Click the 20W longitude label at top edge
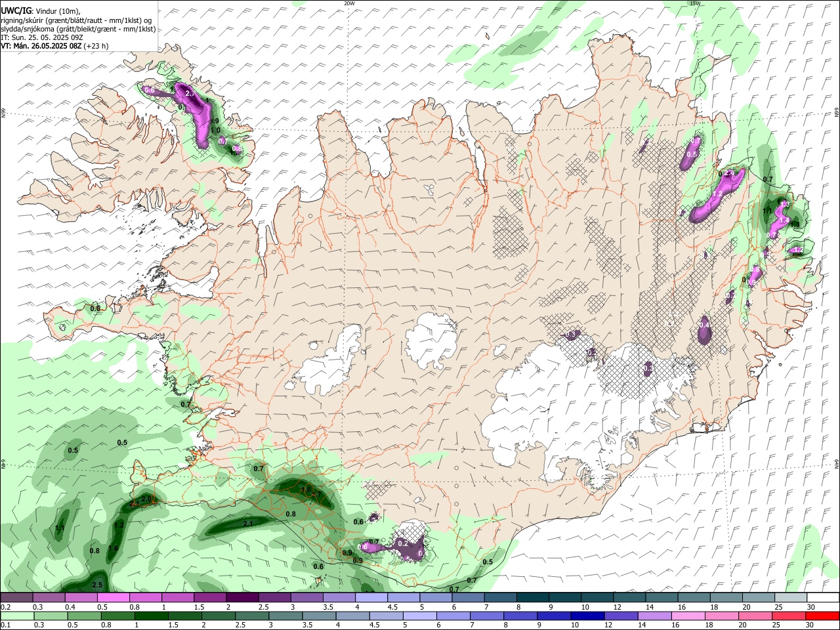Viewport: 840px width, 630px height. pos(349,3)
